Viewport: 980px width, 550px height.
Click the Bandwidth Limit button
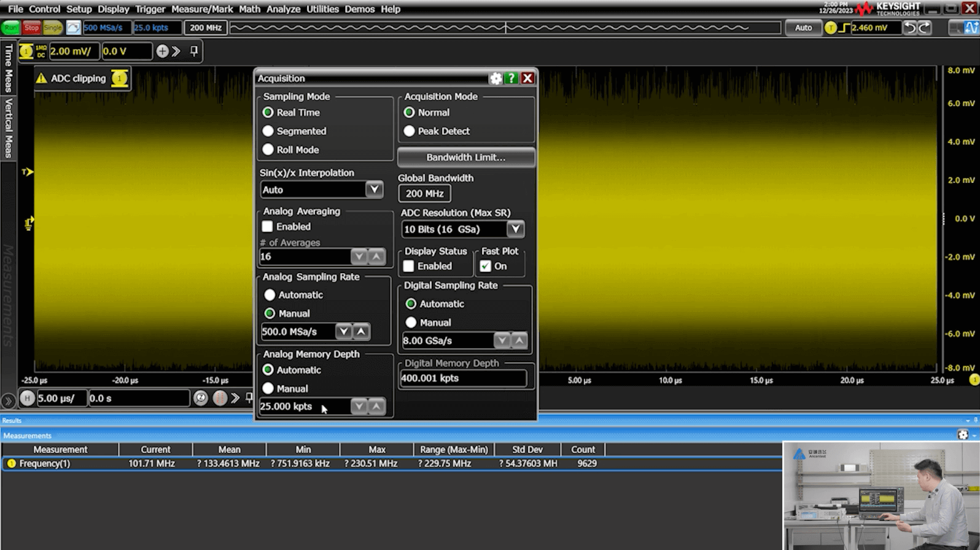[466, 158]
